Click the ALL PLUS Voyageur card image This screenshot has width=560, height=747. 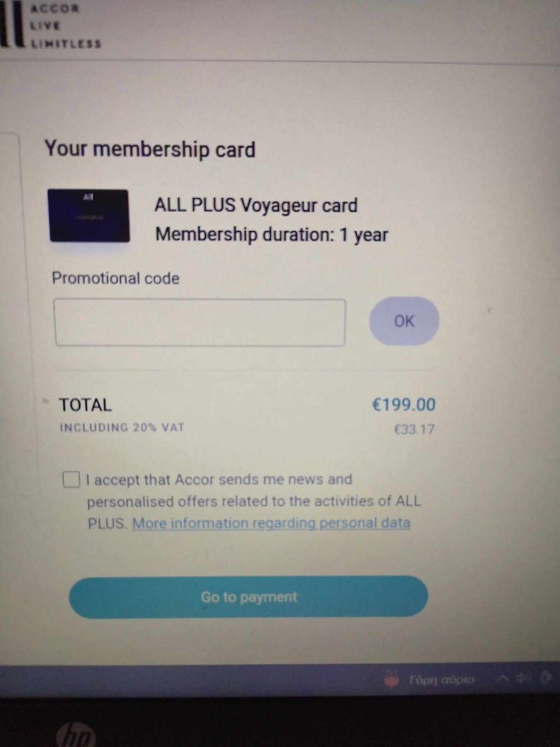[89, 216]
